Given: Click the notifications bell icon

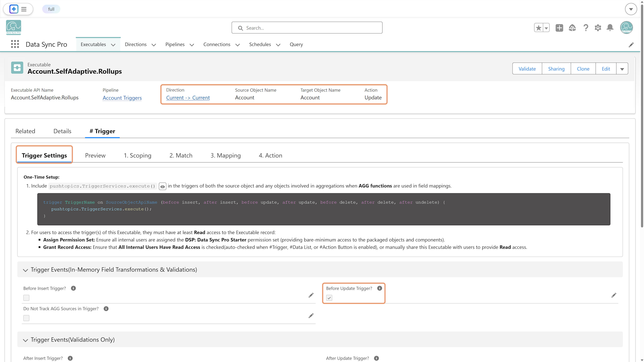Looking at the screenshot, I should (610, 27).
